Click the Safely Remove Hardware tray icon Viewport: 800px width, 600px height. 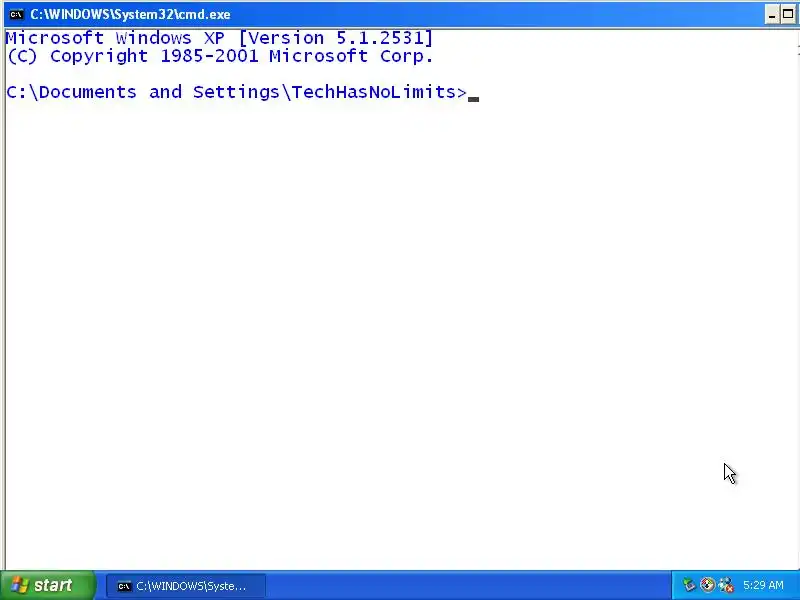tap(689, 585)
